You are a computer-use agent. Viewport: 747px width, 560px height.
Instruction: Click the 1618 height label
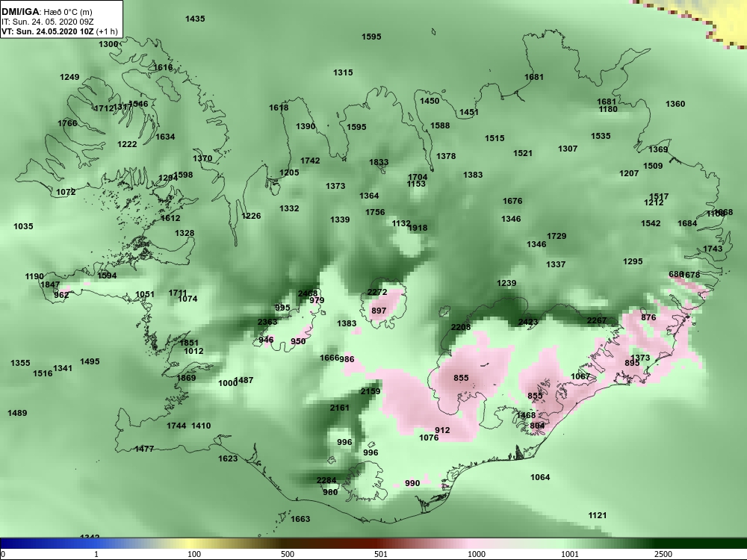tap(279, 108)
